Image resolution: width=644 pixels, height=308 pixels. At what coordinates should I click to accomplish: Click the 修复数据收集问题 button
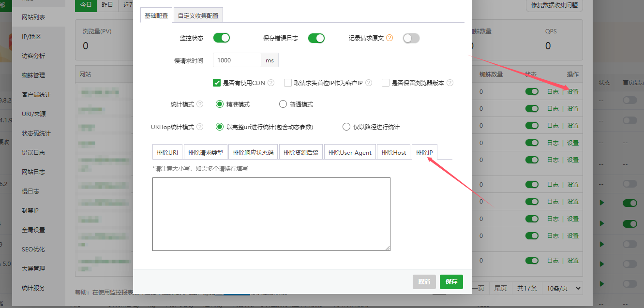(554, 5)
